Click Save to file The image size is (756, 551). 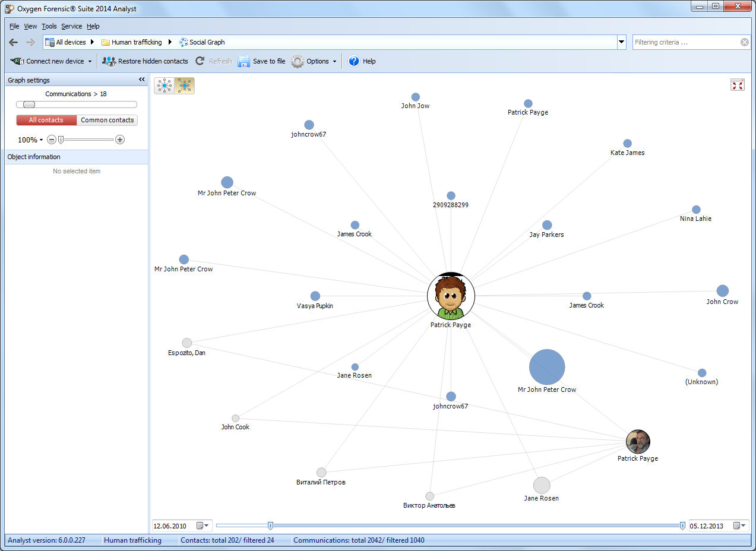pos(261,61)
